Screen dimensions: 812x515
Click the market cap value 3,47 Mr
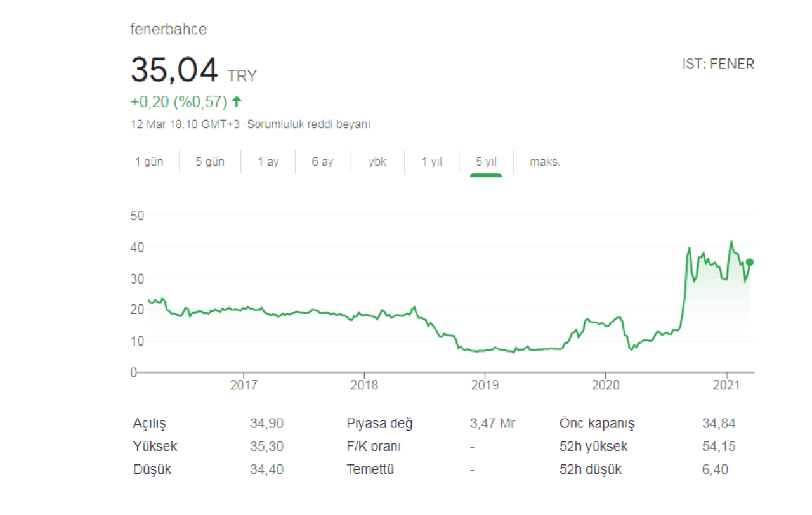pos(492,424)
